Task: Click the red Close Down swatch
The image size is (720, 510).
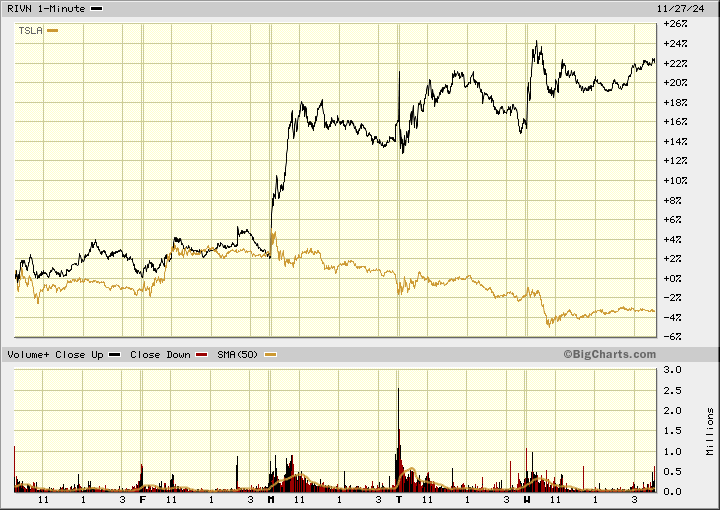Action: [202, 355]
